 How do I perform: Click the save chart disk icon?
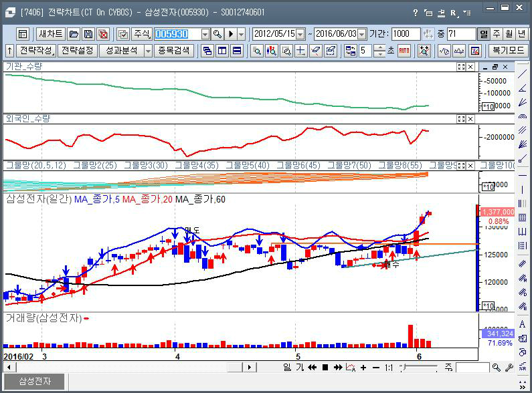click(88, 34)
